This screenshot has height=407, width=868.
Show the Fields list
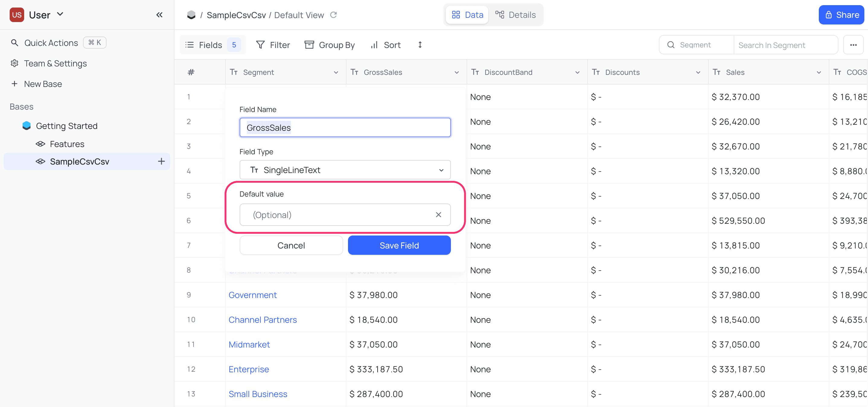pyautogui.click(x=206, y=44)
